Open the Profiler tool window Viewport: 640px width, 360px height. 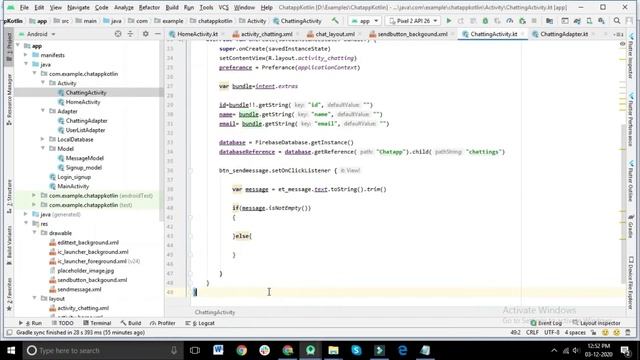tap(162, 323)
